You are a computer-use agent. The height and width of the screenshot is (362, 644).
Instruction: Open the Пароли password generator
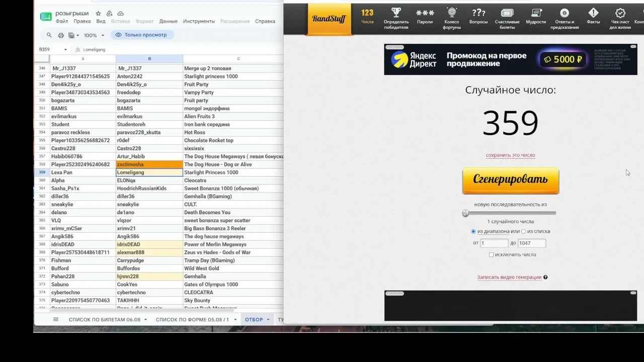[x=425, y=16]
